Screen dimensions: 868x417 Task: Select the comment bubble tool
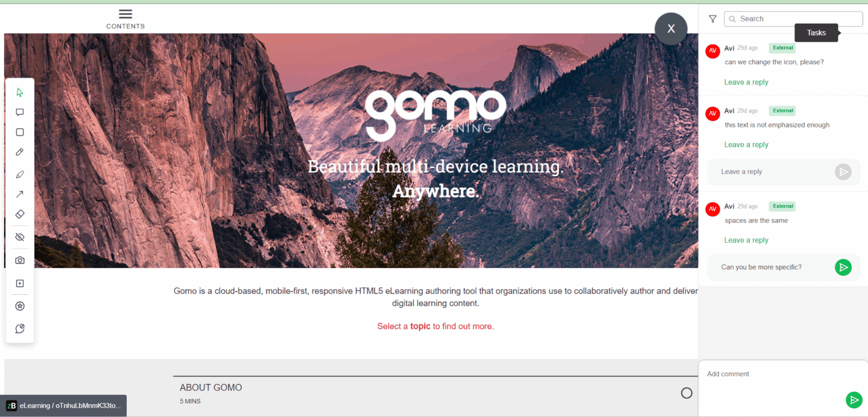[x=20, y=112]
